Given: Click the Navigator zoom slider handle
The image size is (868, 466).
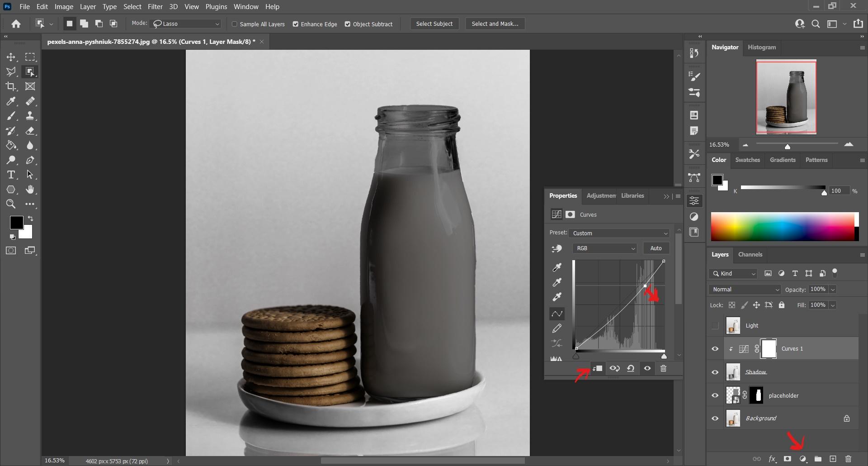Looking at the screenshot, I should pyautogui.click(x=788, y=147).
